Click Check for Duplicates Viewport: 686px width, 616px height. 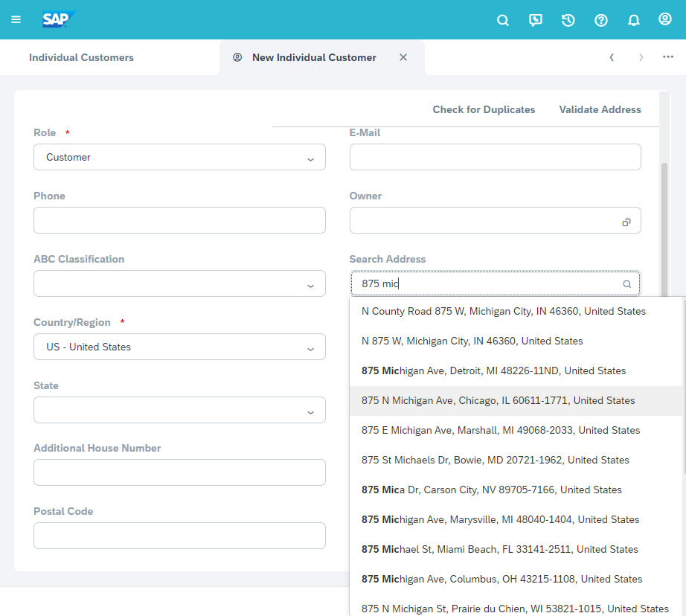[484, 109]
